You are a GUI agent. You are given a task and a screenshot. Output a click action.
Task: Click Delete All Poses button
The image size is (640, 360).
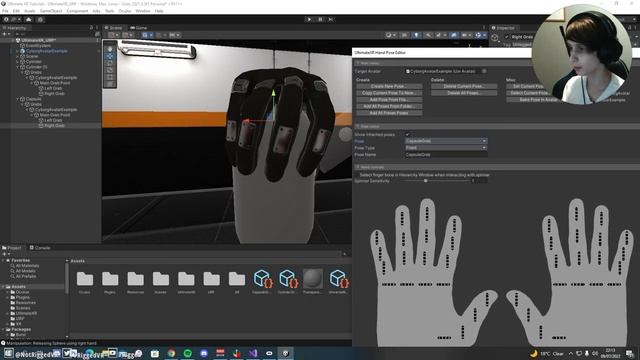pyautogui.click(x=464, y=93)
